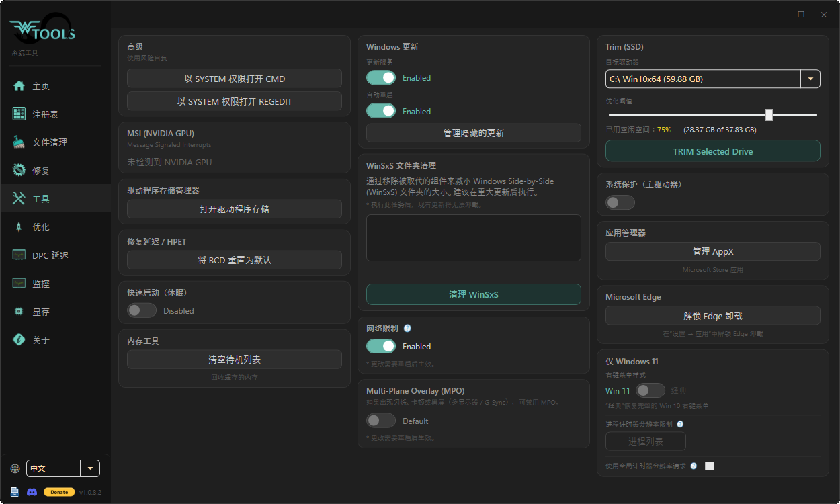Open the 显存 chip icon in sidebar

click(x=19, y=312)
